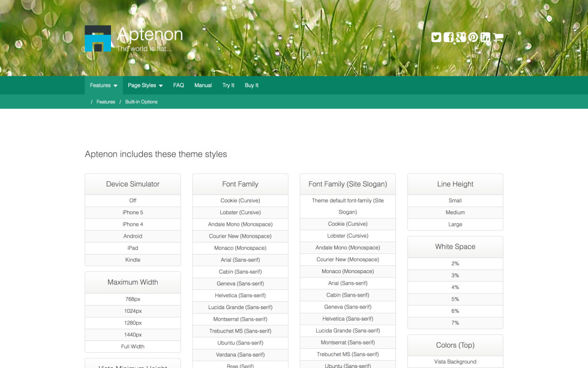588x368 pixels.
Task: Select Verdana (Sans-serif) in Font Family
Action: pyautogui.click(x=241, y=355)
